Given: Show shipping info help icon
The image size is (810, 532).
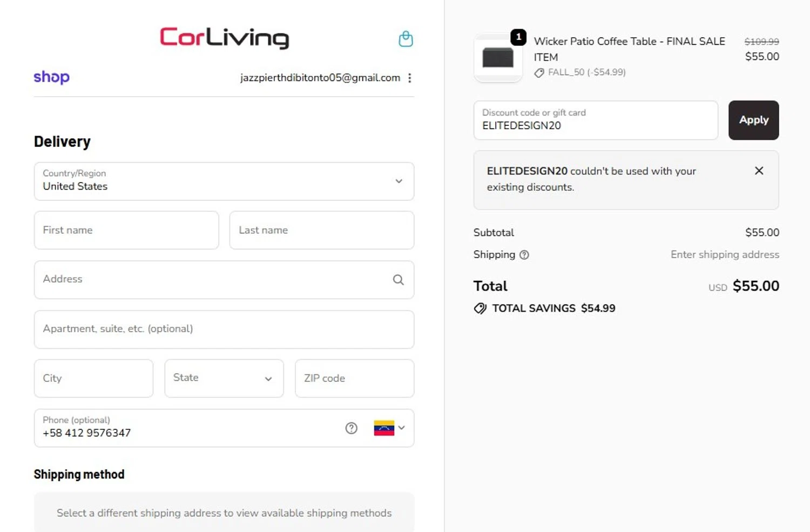Looking at the screenshot, I should tap(524, 255).
